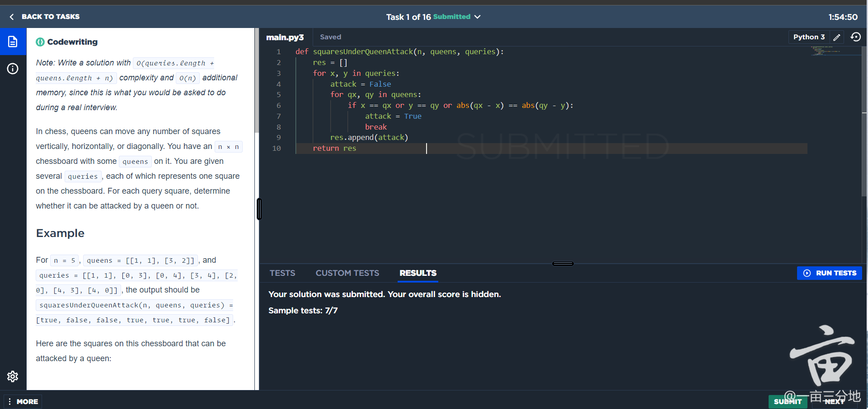
Task: Click the Codewriting task type icon
Action: 40,42
